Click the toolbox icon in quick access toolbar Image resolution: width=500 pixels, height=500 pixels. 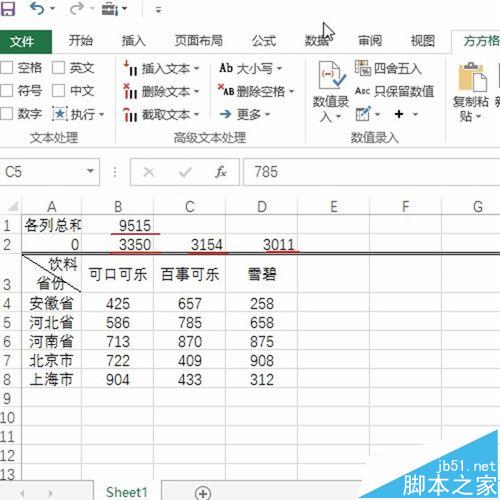(x=110, y=9)
